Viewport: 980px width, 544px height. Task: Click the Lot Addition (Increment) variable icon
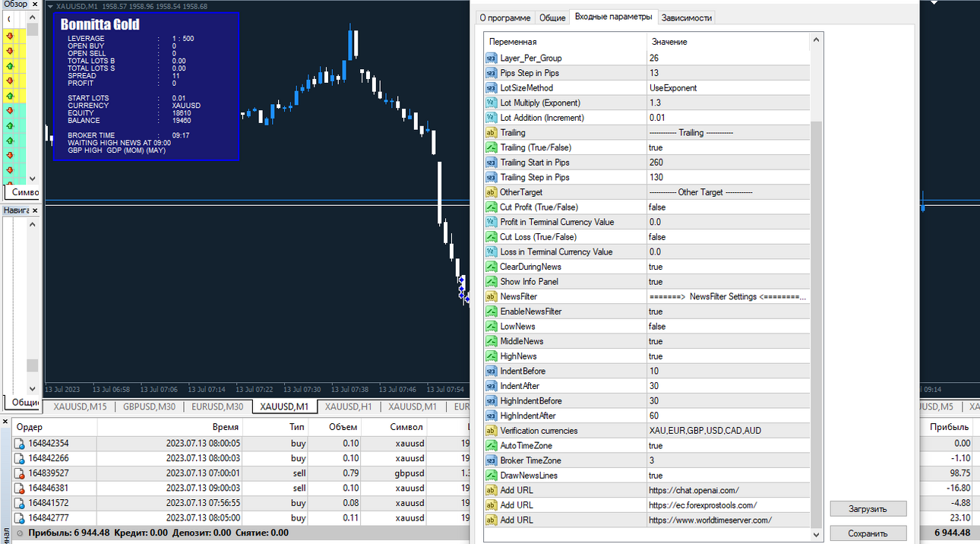tap(491, 118)
